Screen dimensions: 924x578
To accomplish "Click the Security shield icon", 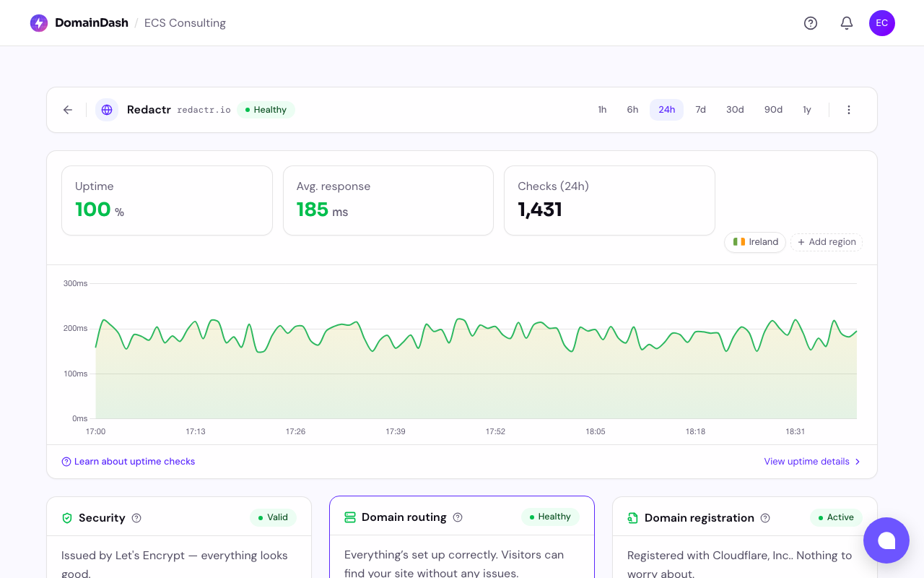I will click(66, 517).
